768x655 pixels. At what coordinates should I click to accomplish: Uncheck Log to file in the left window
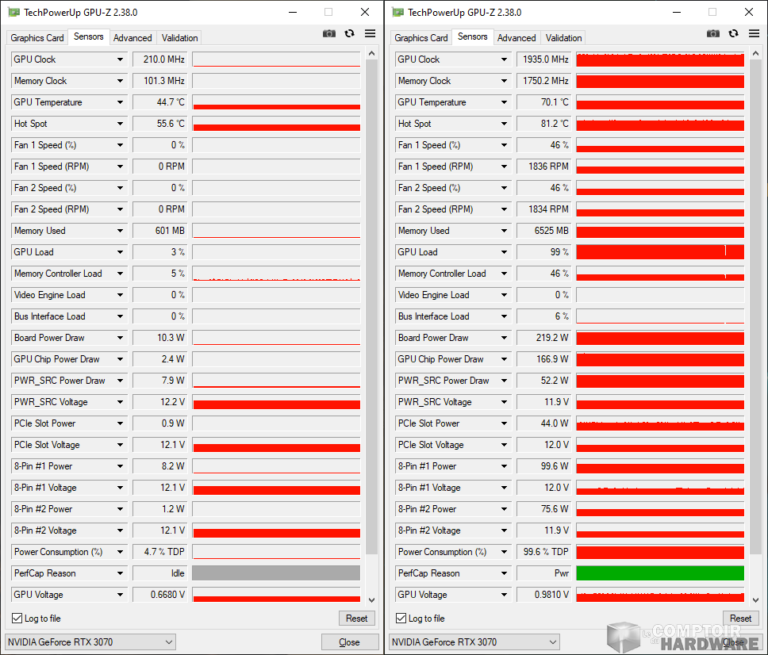(x=17, y=619)
